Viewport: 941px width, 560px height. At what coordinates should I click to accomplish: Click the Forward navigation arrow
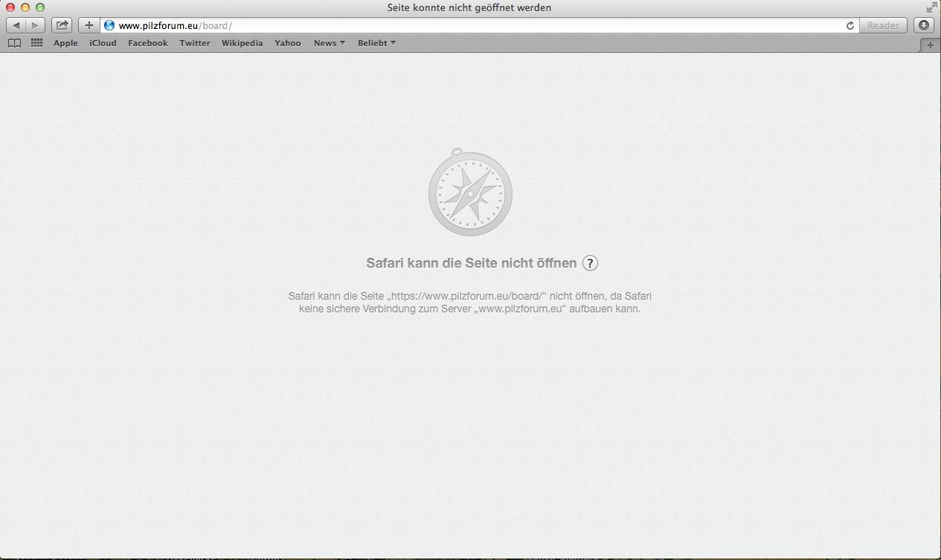35,25
